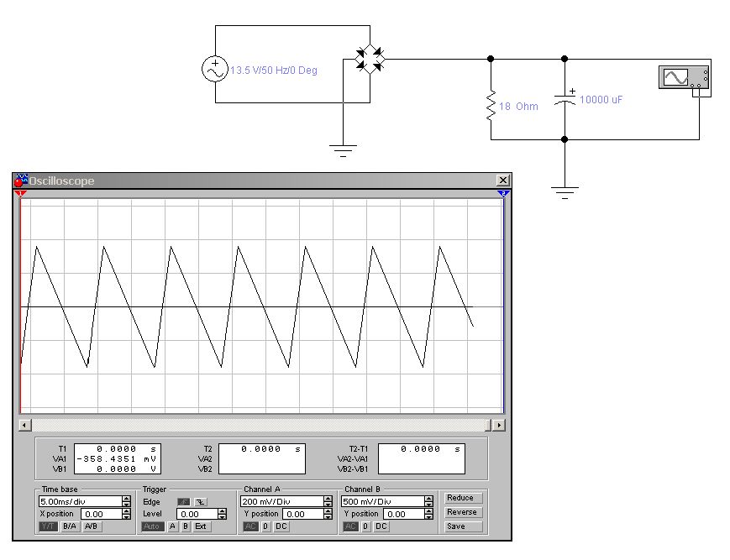Switch time base to A/B mode

click(x=91, y=526)
